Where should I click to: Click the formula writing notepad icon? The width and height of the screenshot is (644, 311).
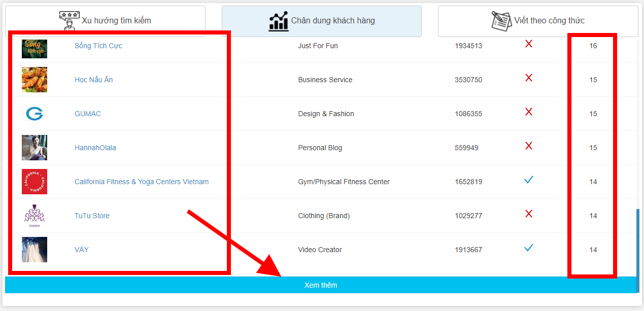click(501, 21)
